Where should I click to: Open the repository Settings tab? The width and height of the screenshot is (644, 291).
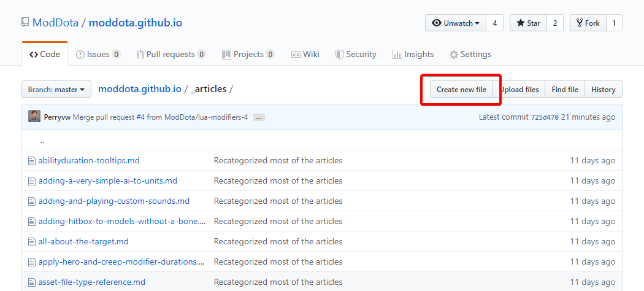[x=470, y=54]
